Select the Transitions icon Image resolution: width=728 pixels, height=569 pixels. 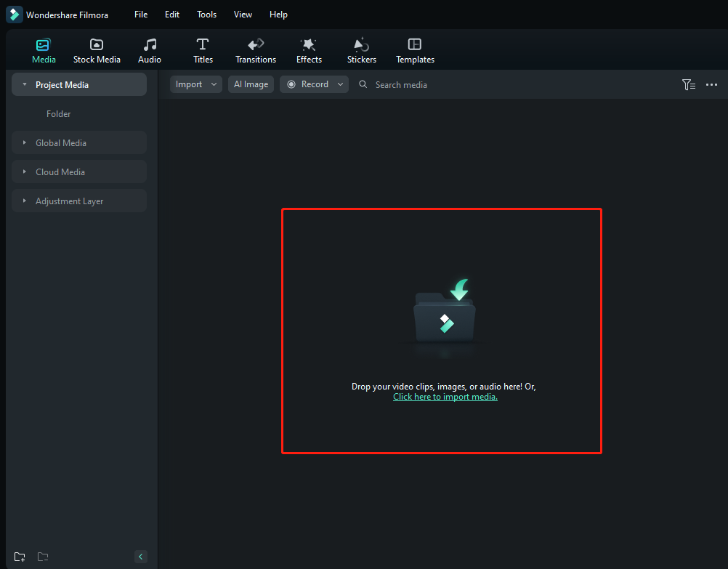[x=255, y=49]
